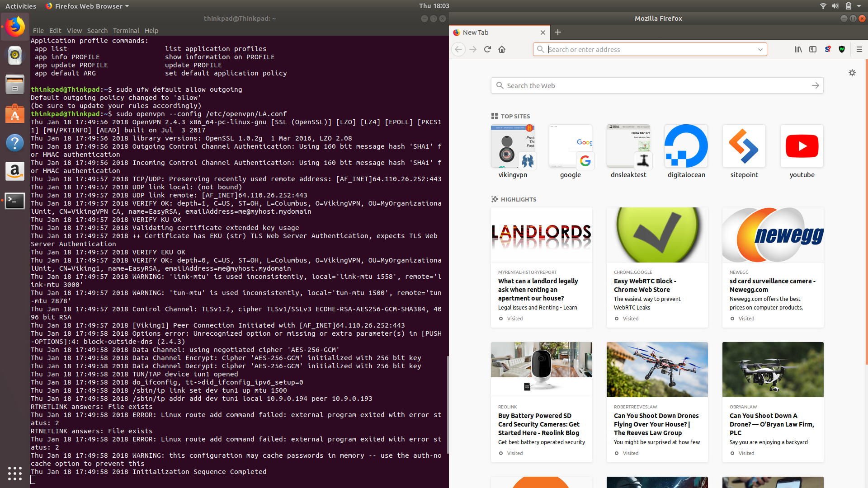The width and height of the screenshot is (868, 488).
Task: Open the terminal View menu
Action: click(74, 31)
